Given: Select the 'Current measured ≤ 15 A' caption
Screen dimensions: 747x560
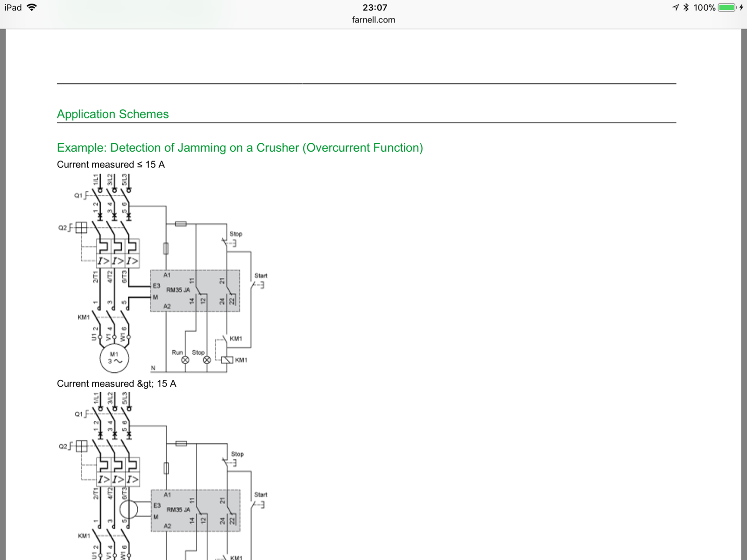Looking at the screenshot, I should (x=111, y=165).
